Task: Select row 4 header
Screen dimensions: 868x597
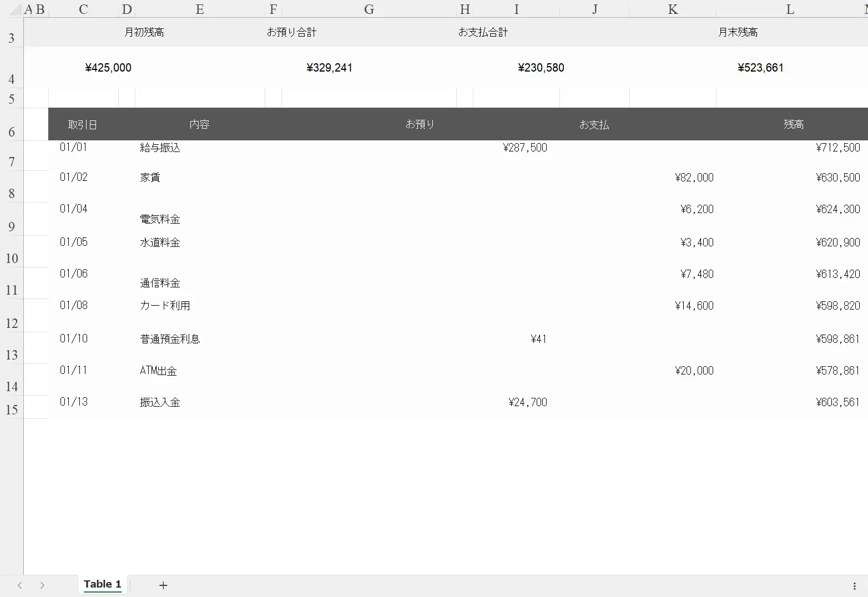Action: click(12, 68)
